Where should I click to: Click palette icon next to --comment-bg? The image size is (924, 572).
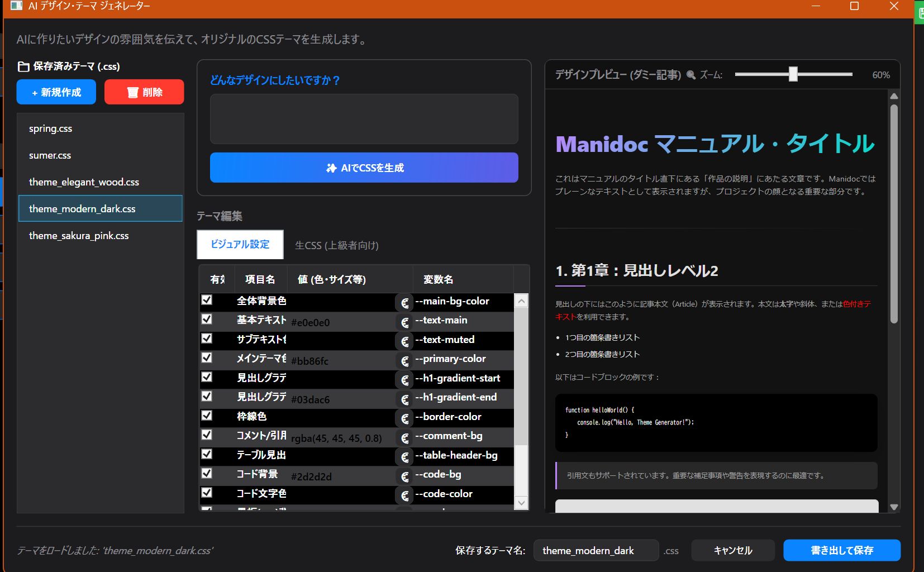click(404, 438)
